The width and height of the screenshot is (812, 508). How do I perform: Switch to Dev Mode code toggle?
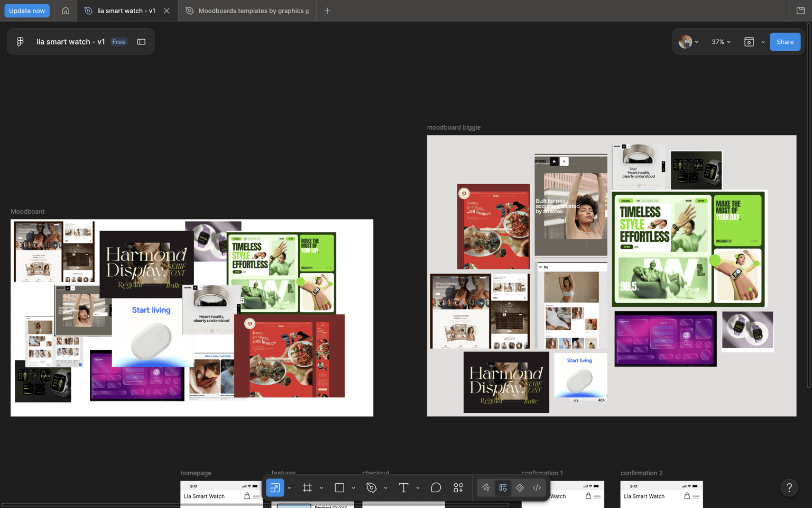click(x=537, y=488)
